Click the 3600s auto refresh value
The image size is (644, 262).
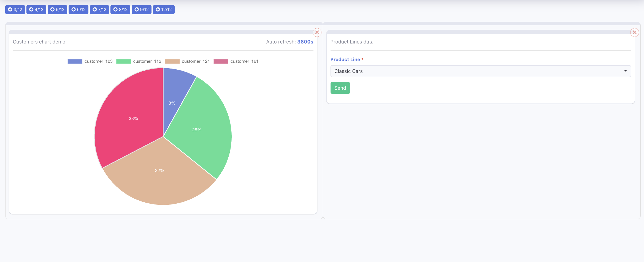tap(305, 42)
